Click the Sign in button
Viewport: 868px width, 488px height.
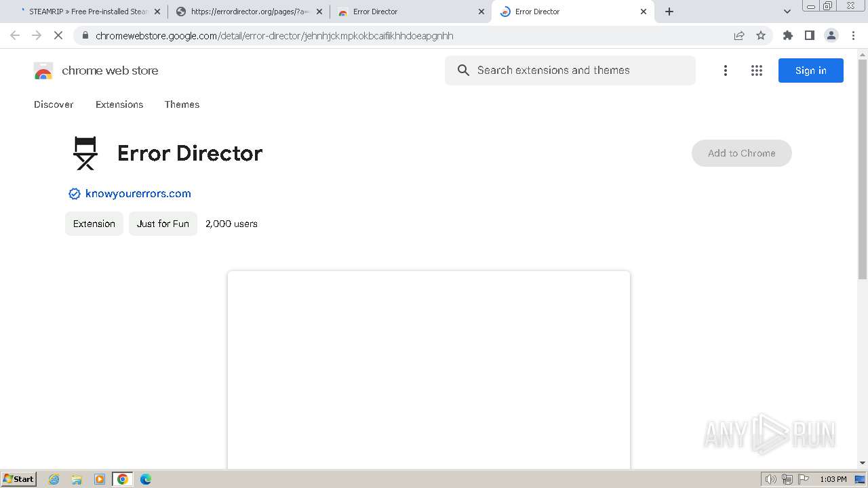coord(811,70)
